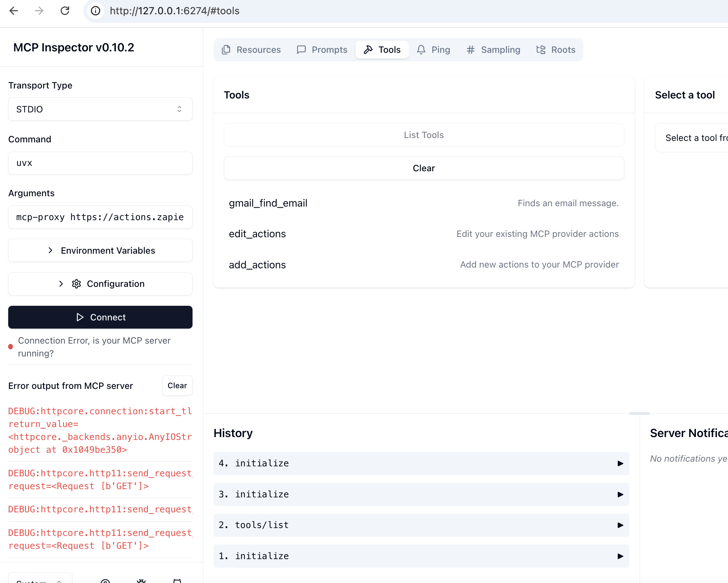Screen dimensions: 728x583
Task: Click the Command input field
Action: tap(100, 163)
